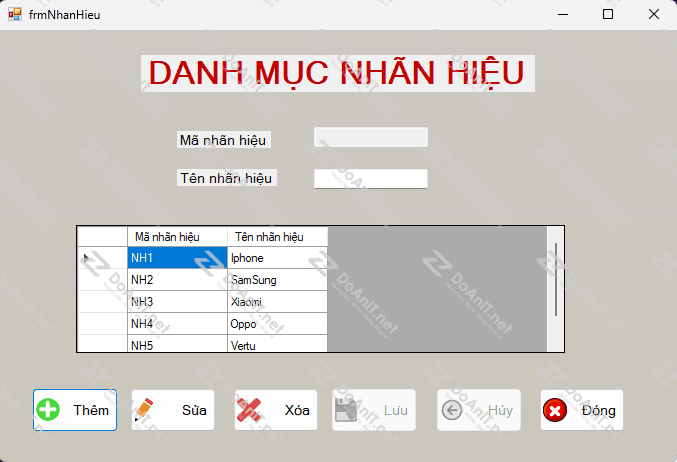This screenshot has height=462, width=677.
Task: Select the Vertu cell
Action: [x=278, y=344]
